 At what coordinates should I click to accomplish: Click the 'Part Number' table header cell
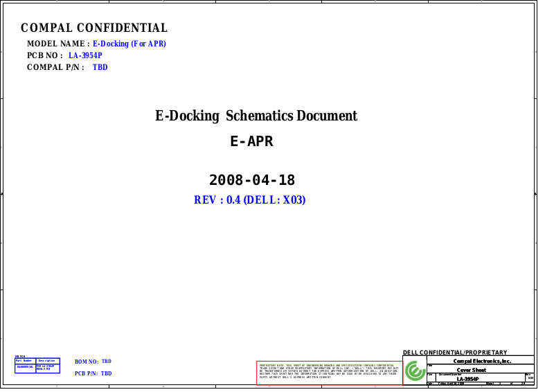(26, 361)
